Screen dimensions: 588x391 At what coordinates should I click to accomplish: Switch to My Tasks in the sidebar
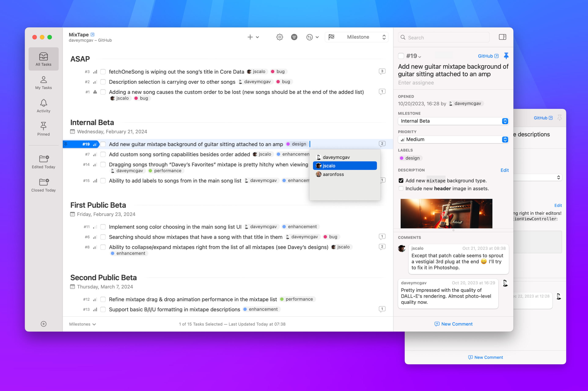point(43,82)
